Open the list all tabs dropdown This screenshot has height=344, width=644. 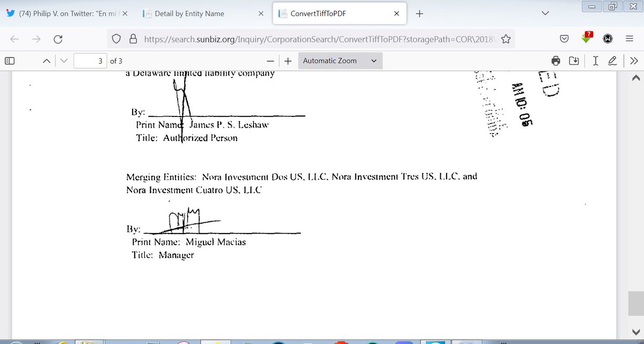point(546,13)
